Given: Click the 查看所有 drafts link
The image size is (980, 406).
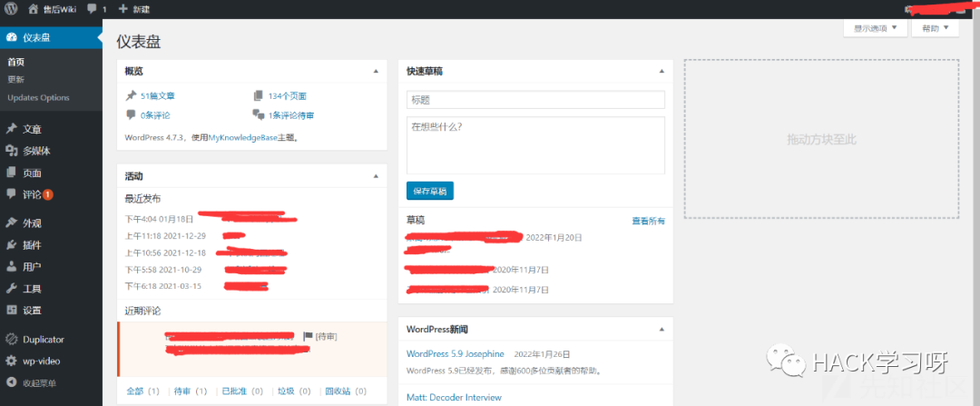Looking at the screenshot, I should coord(649,221).
